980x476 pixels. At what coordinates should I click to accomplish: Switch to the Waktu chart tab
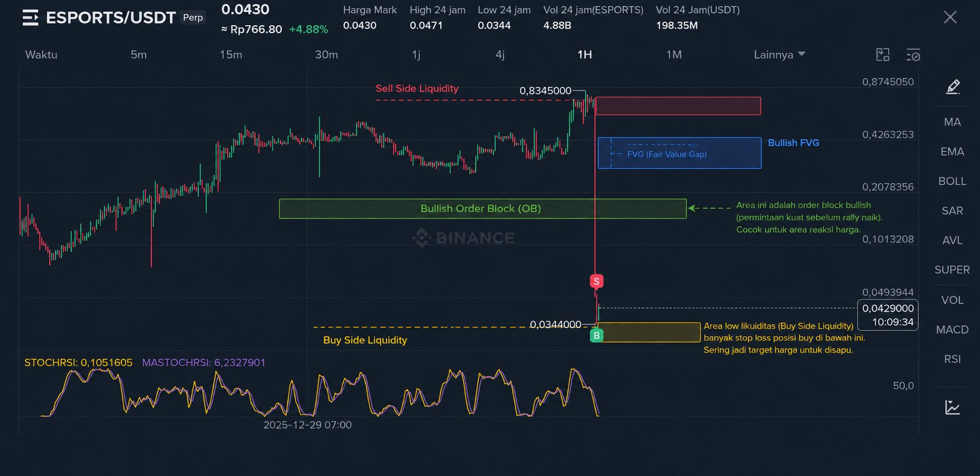click(41, 54)
